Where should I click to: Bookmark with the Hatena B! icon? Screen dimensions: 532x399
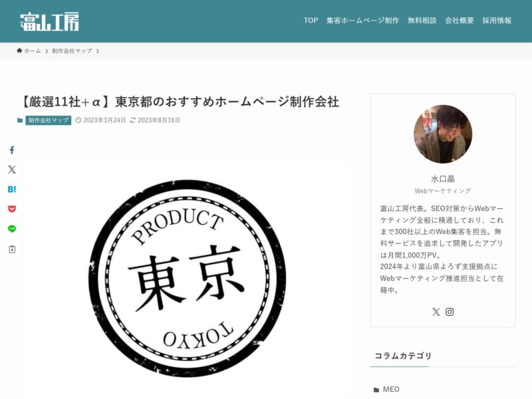click(x=12, y=190)
